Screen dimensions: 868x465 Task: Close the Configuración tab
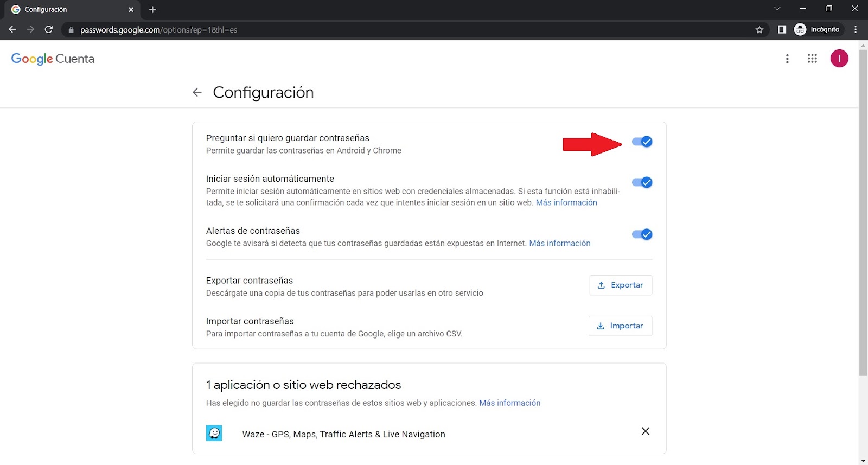pos(131,9)
